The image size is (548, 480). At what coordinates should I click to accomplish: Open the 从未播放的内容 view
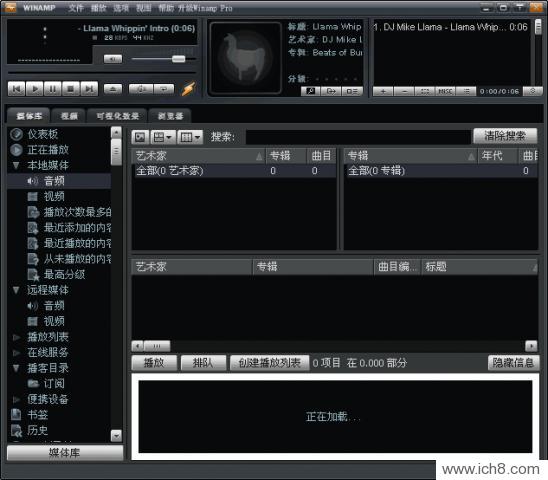77,259
